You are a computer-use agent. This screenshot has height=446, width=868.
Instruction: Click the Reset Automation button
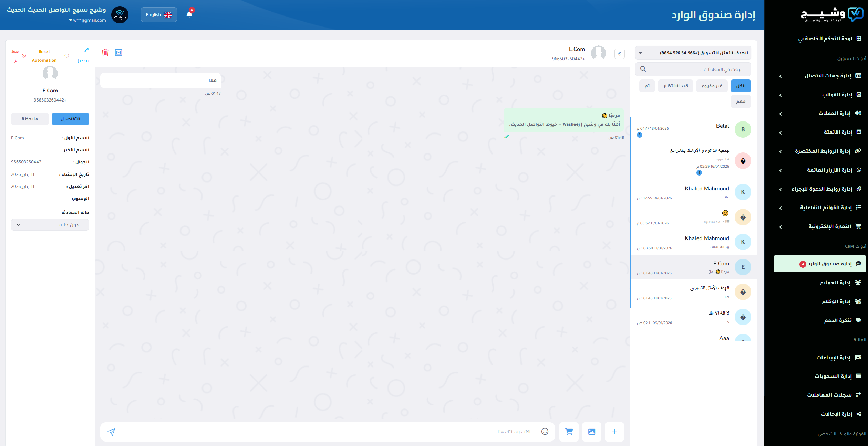coord(44,56)
